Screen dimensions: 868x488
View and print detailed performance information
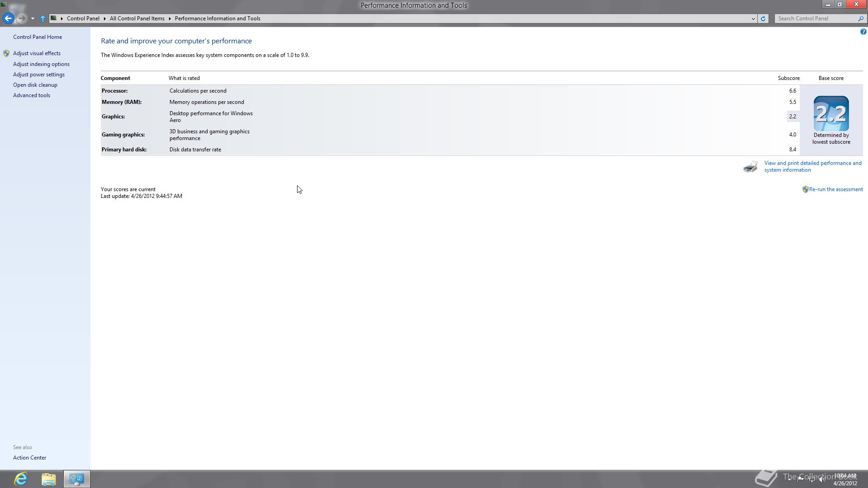(813, 166)
